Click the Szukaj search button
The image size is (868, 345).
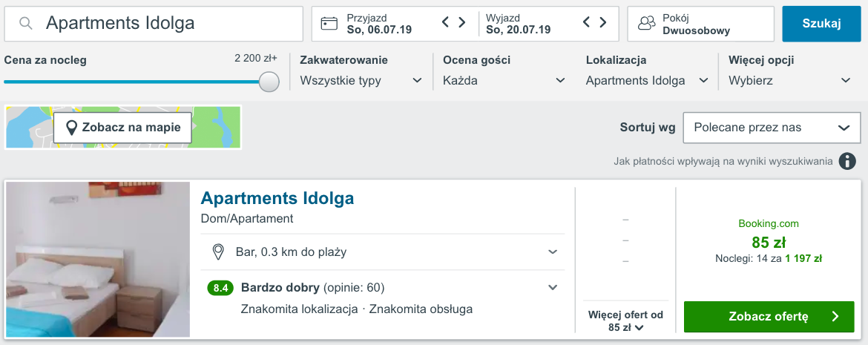point(821,24)
